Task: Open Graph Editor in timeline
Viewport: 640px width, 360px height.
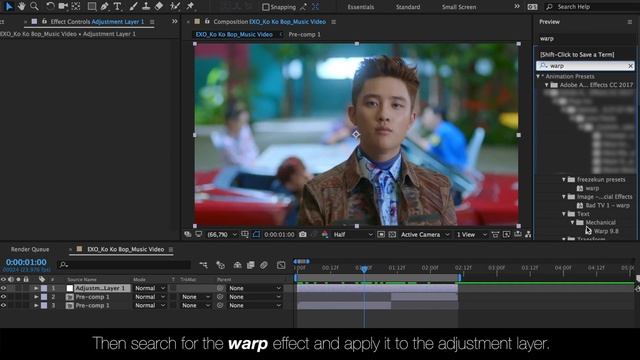Action: [x=281, y=265]
